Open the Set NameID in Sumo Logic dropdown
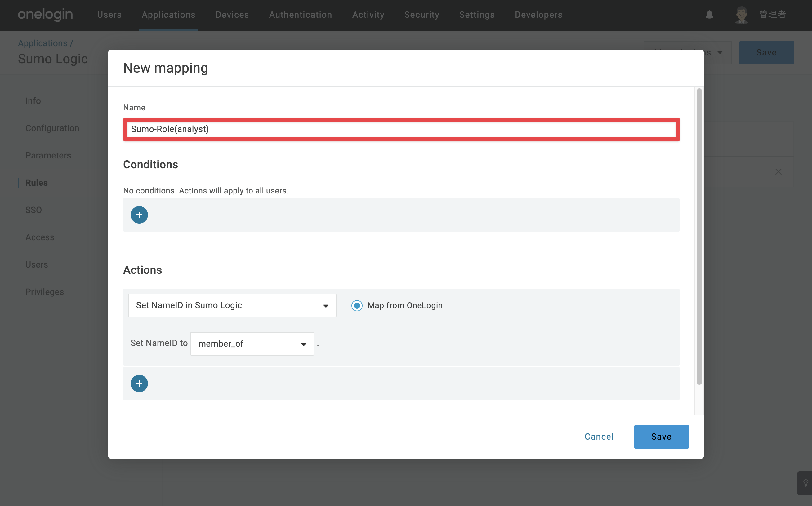Screen dimensions: 812x506 (232, 305)
